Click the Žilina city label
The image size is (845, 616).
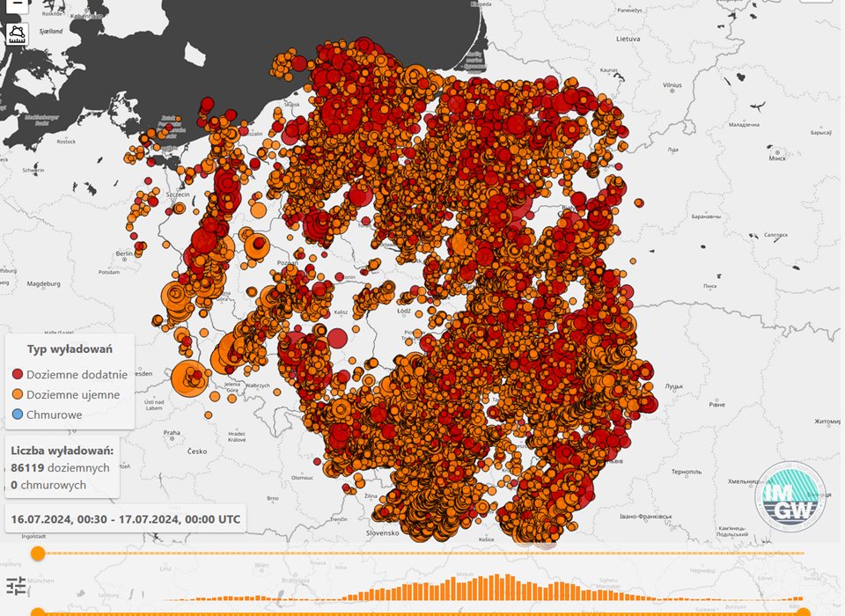click(x=371, y=495)
